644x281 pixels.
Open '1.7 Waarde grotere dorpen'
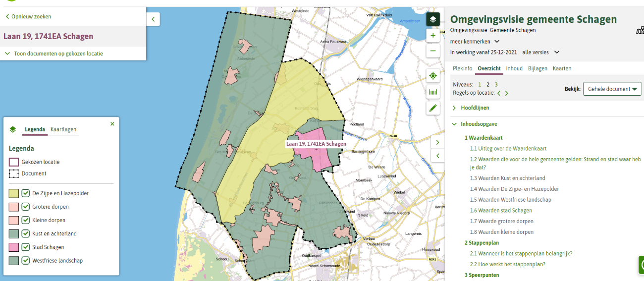pos(502,221)
